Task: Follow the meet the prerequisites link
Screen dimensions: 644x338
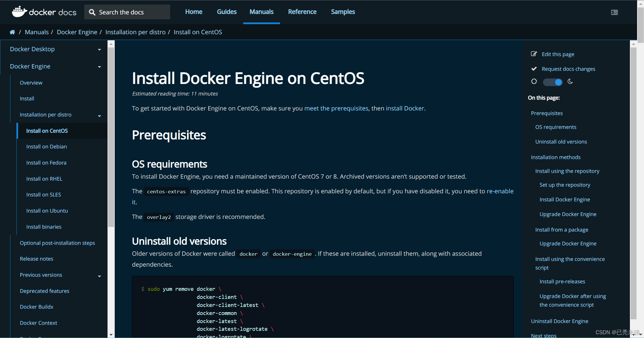Action: [x=336, y=108]
